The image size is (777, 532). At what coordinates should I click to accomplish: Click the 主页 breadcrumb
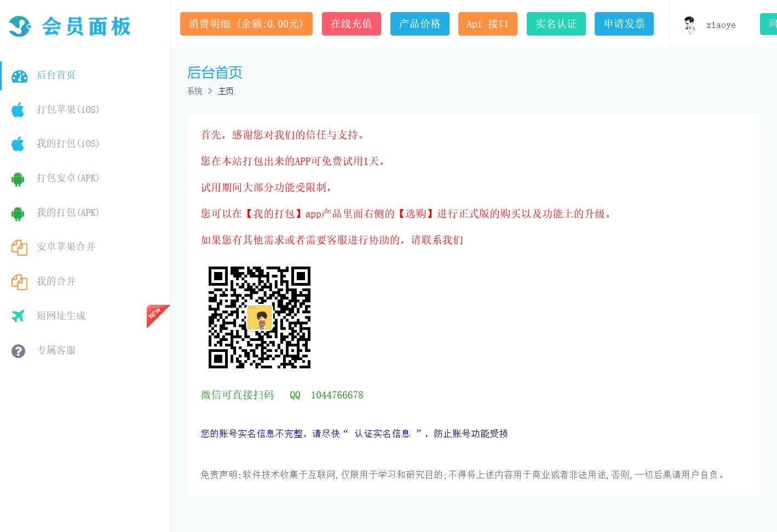pyautogui.click(x=226, y=91)
